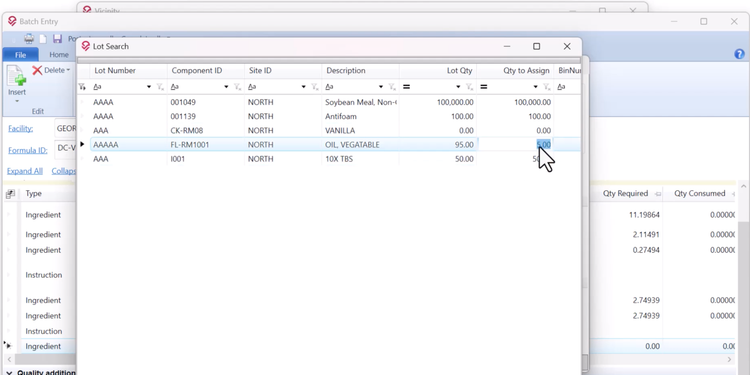Click the Print icon in Batch Entry toolbar
This screenshot has height=375, width=750.
29,39
